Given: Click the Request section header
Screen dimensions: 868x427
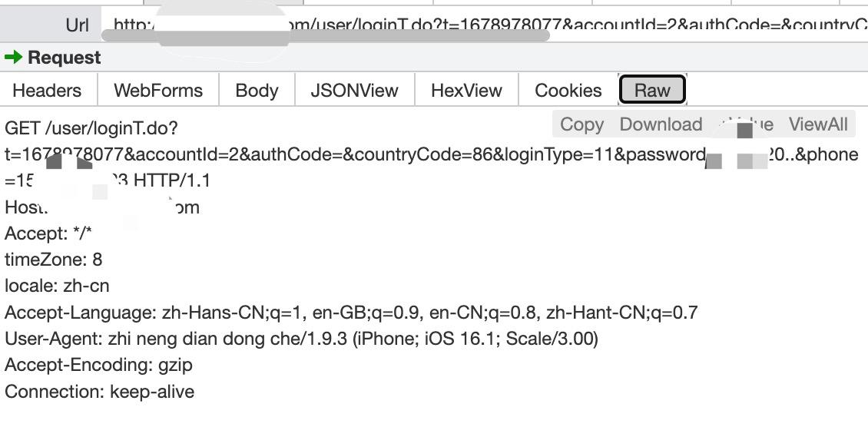Looking at the screenshot, I should [65, 58].
